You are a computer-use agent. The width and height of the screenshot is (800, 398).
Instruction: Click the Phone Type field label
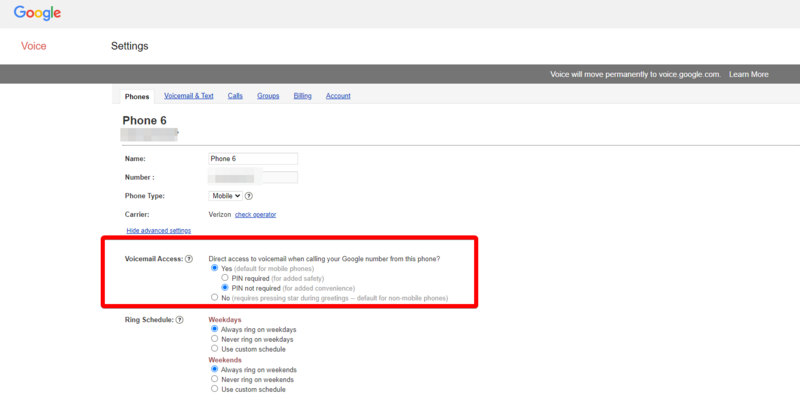coord(145,196)
